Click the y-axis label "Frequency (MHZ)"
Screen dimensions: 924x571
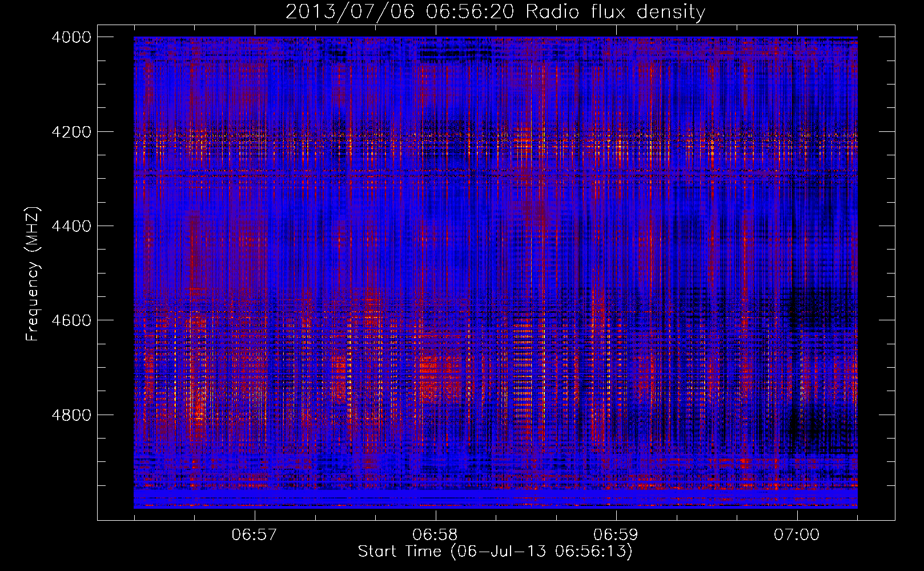tap(33, 274)
